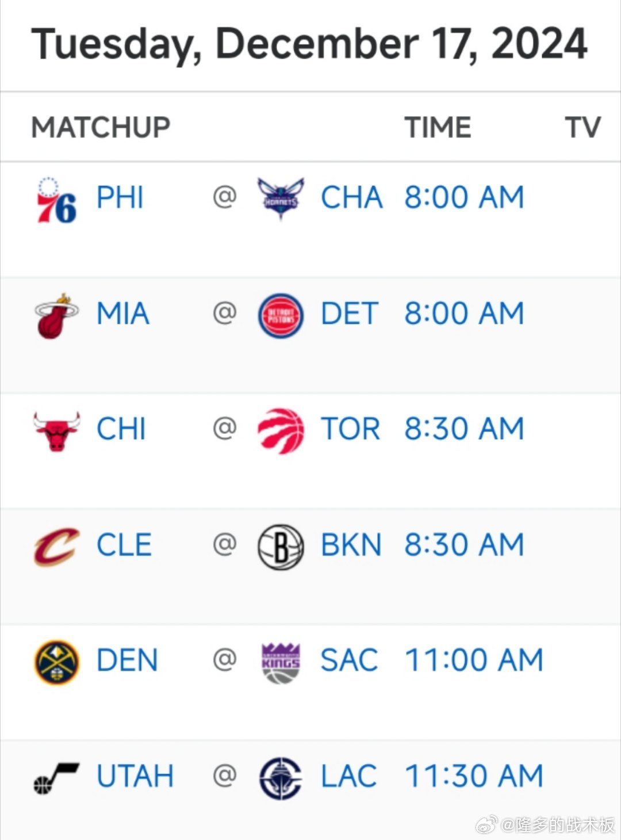Click the Sacramento Kings logo
This screenshot has height=840, width=621.
[281, 663]
